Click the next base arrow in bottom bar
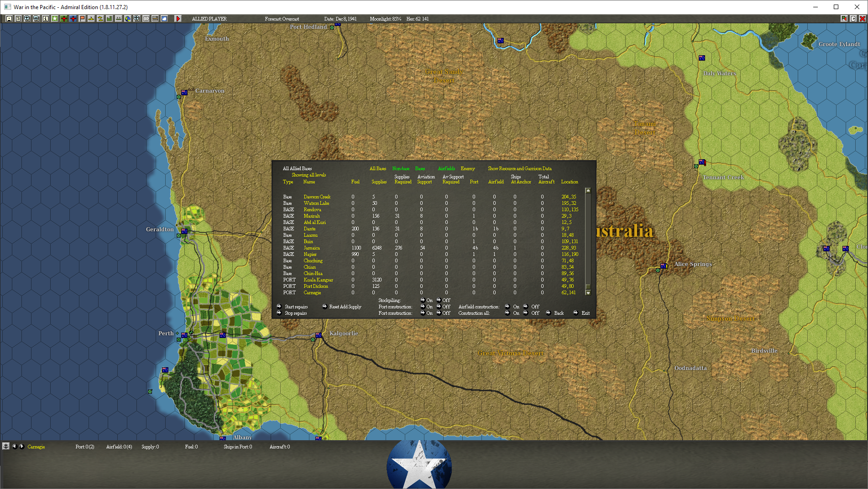This screenshot has height=489, width=868. click(21, 446)
